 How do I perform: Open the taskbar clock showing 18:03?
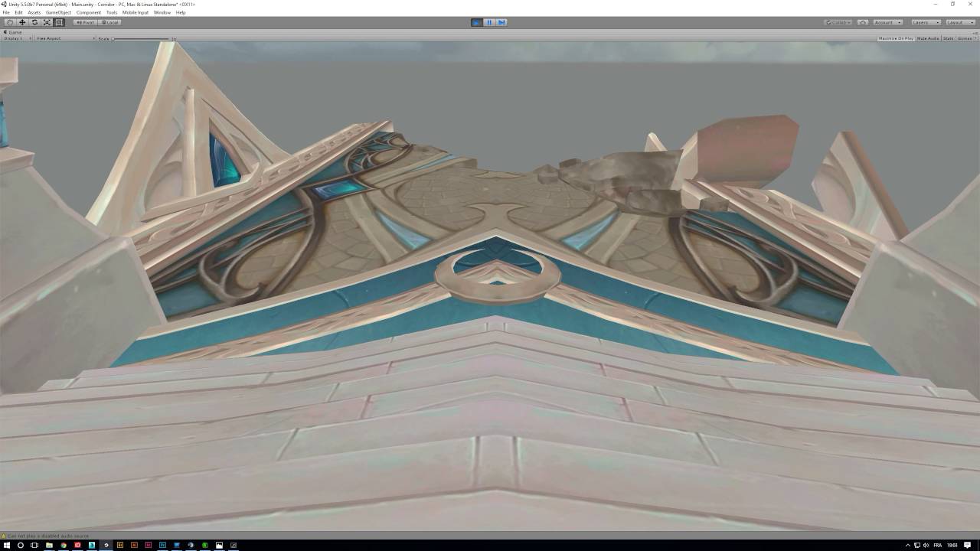click(952, 545)
